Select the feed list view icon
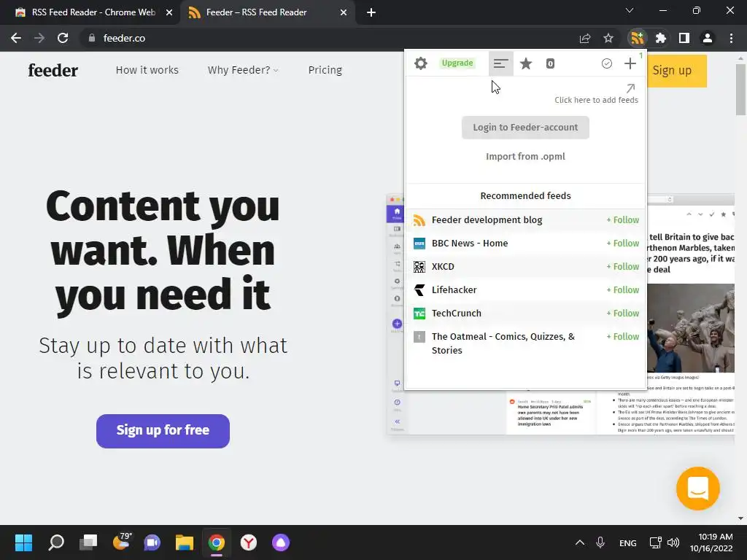This screenshot has width=747, height=560. (500, 63)
